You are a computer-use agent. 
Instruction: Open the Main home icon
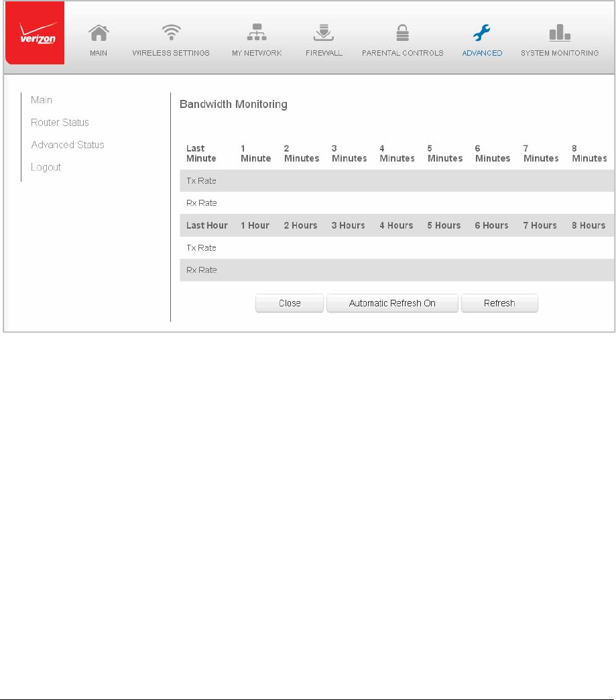point(99,33)
